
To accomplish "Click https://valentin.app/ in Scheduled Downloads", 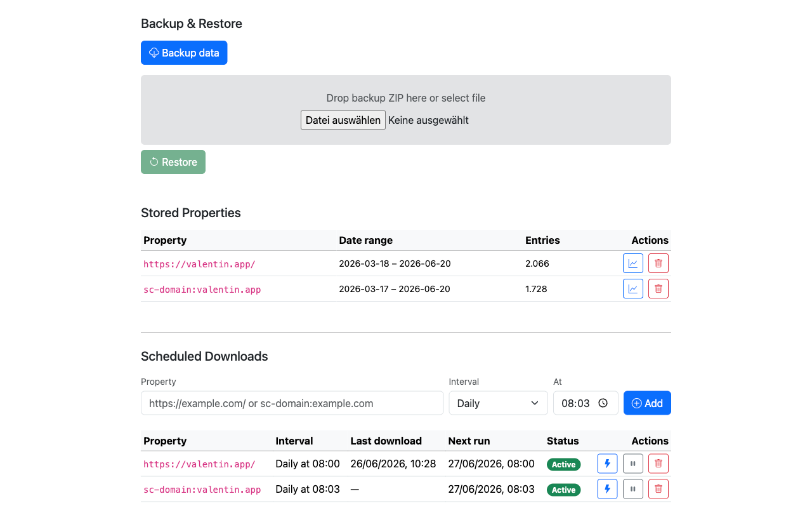I will point(199,464).
